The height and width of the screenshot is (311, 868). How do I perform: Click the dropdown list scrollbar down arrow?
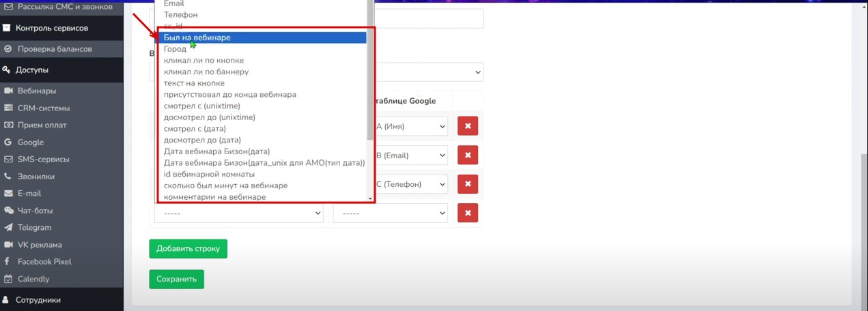371,198
